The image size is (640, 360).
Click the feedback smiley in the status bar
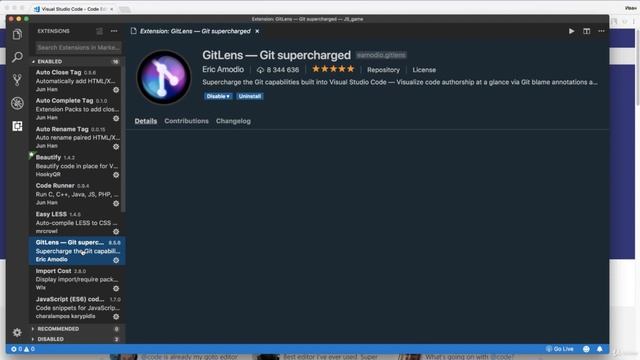click(586, 349)
